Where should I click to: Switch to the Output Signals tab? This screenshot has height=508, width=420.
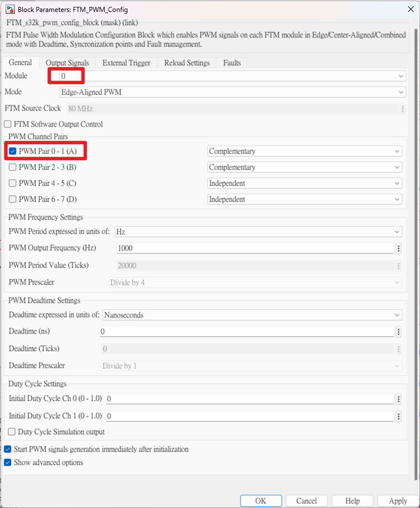point(67,63)
